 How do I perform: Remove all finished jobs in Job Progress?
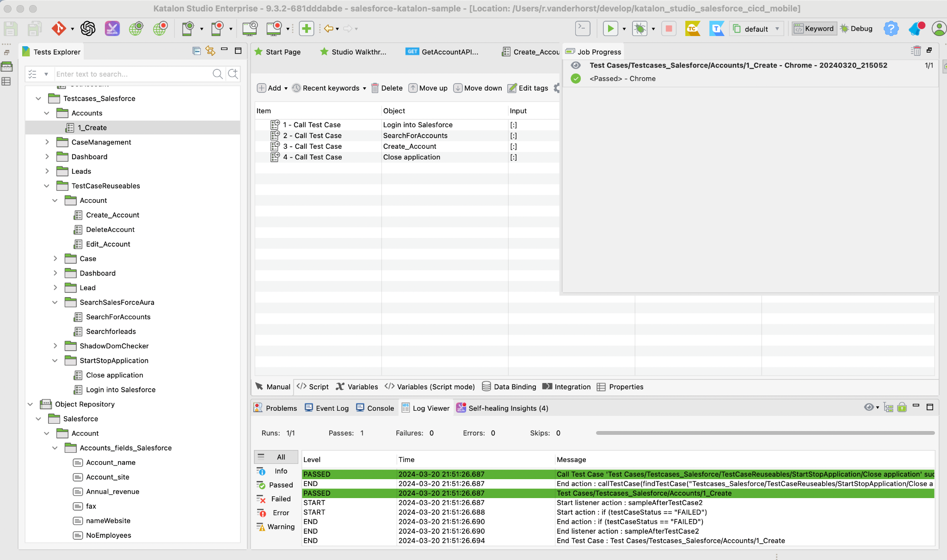pos(916,51)
